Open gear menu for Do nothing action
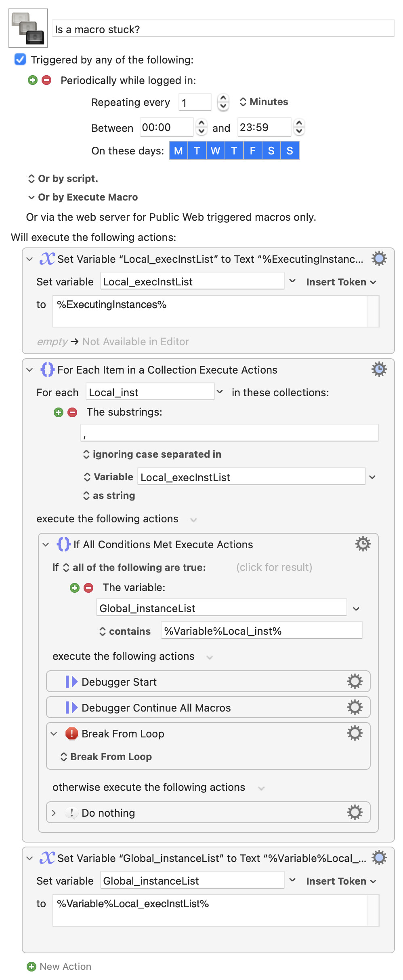This screenshot has width=403, height=980. [355, 812]
